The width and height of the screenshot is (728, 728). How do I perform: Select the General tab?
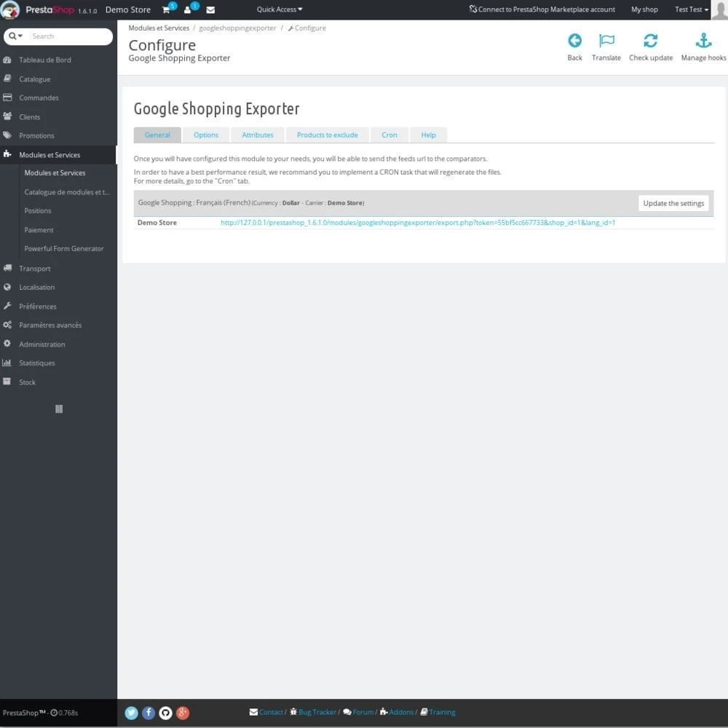click(x=157, y=135)
